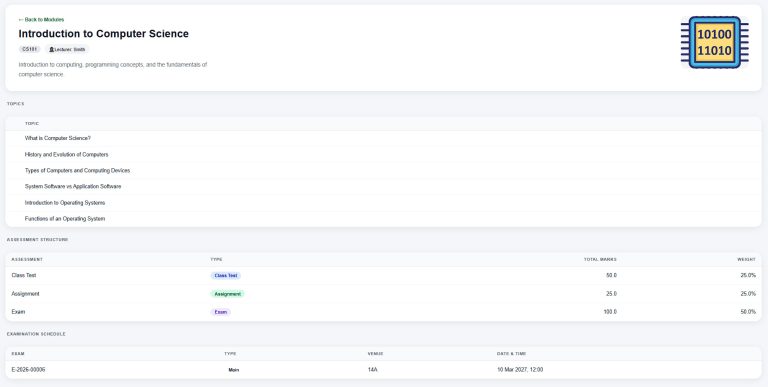This screenshot has height=387, width=768.
Task: Click the exam date 10 Mar 2027, 12:00
Action: [520, 370]
